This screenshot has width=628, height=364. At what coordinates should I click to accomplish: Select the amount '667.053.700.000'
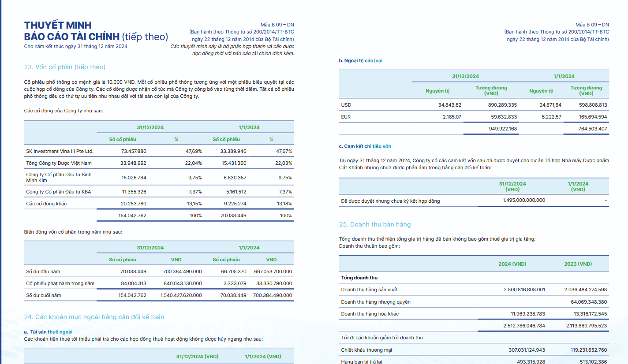point(273,271)
